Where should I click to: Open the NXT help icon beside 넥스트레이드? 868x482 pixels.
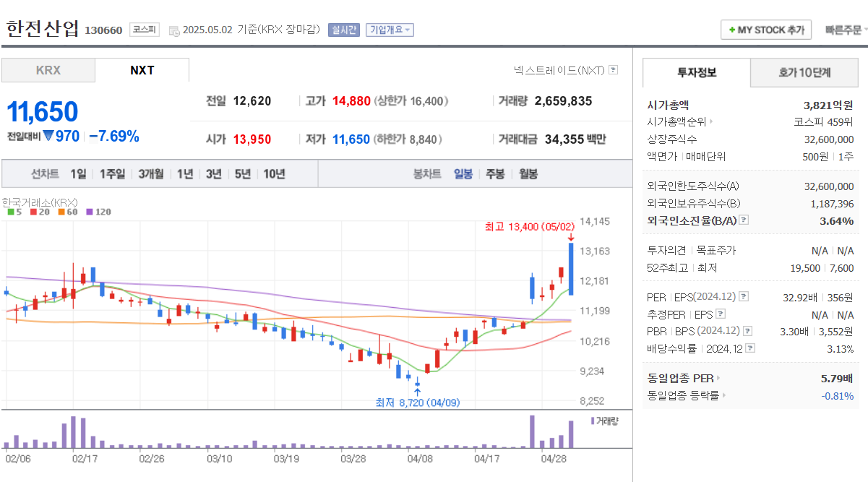pyautogui.click(x=613, y=69)
